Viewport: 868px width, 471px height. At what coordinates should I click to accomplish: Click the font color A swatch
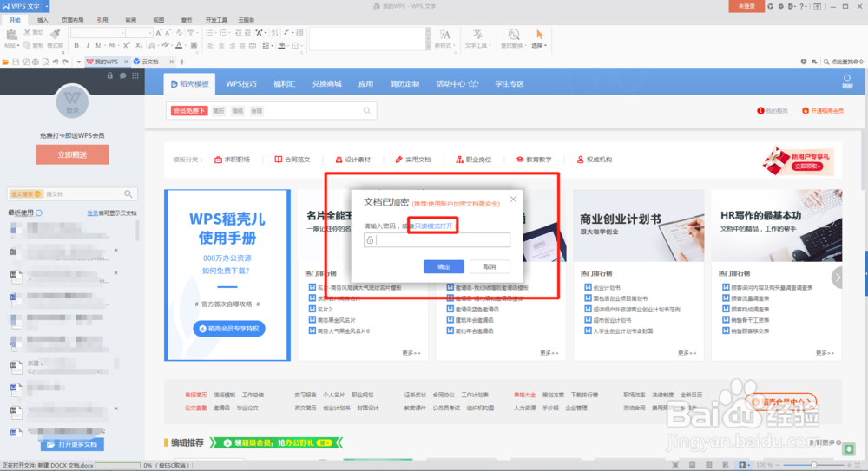click(x=179, y=45)
